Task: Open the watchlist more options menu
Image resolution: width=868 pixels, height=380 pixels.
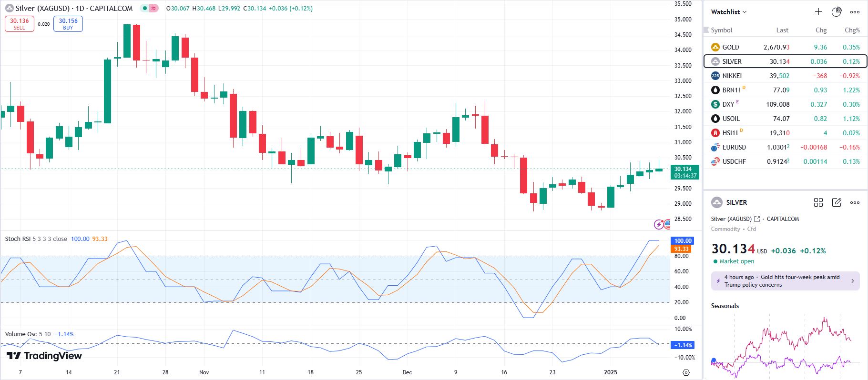Action: (x=855, y=12)
